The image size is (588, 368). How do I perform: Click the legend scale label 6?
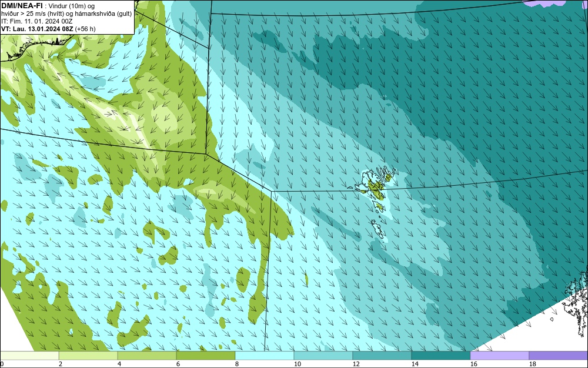point(178,364)
